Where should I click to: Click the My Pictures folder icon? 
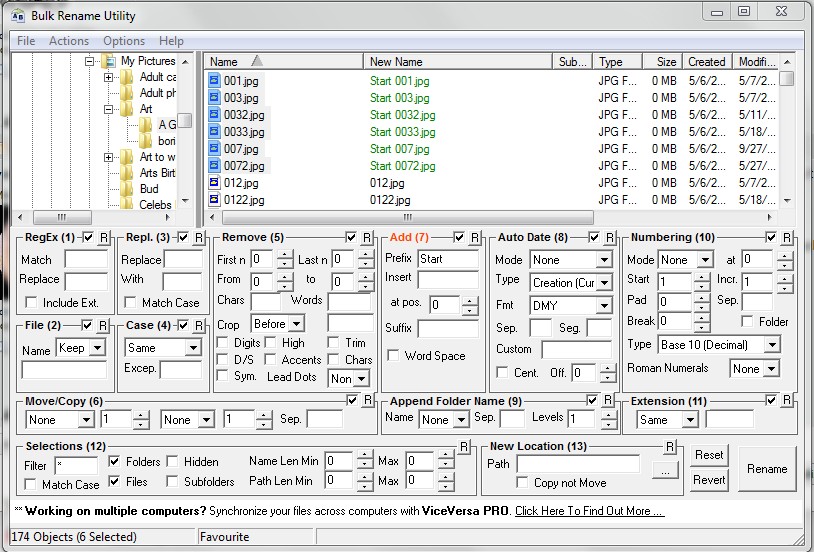coord(108,61)
